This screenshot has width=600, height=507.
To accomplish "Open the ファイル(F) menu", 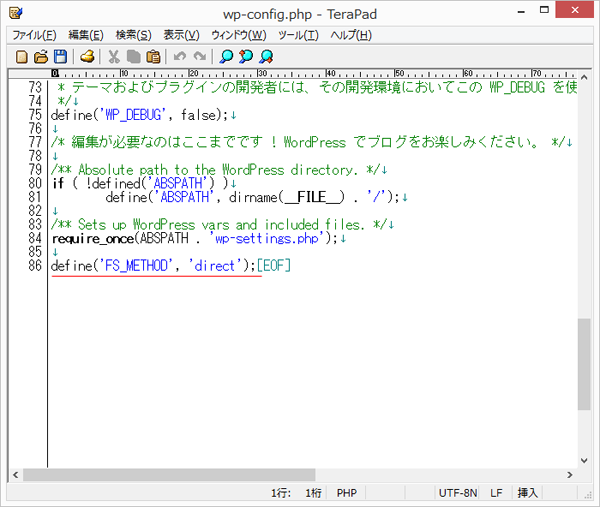I will tap(34, 35).
